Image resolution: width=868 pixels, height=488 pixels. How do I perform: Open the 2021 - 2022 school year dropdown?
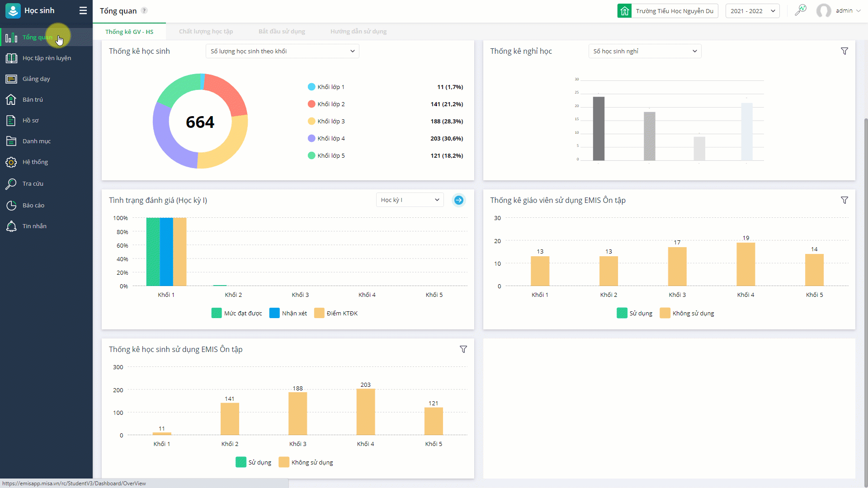pyautogui.click(x=752, y=11)
